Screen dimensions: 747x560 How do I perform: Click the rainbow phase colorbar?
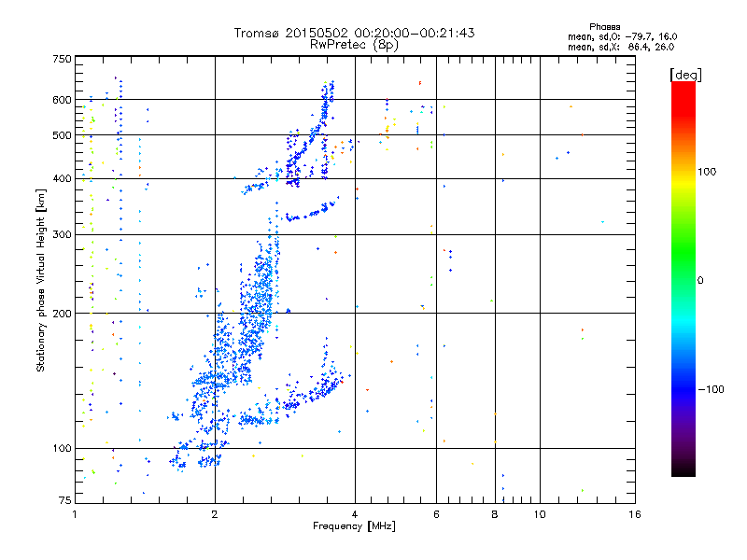coord(684,278)
